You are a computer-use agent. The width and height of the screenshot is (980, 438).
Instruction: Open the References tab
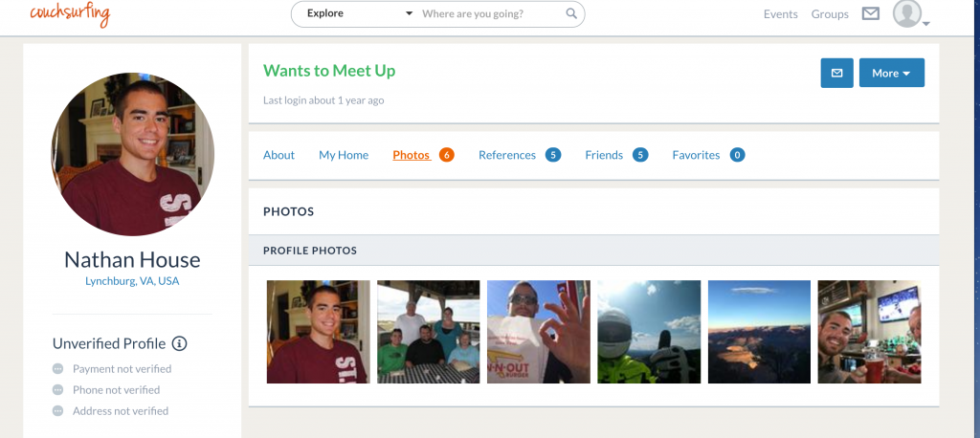pyautogui.click(x=507, y=155)
